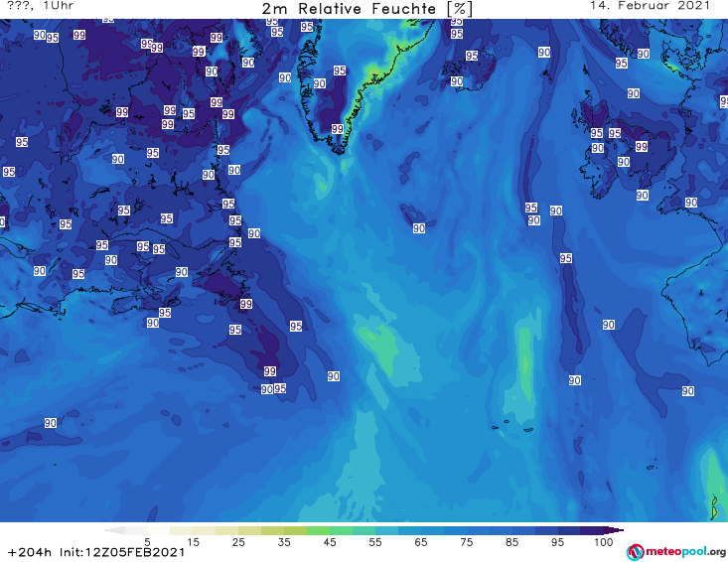Select the map title '2m Relative Feuchte [%]'
The height and width of the screenshot is (562, 728).
[x=366, y=9]
